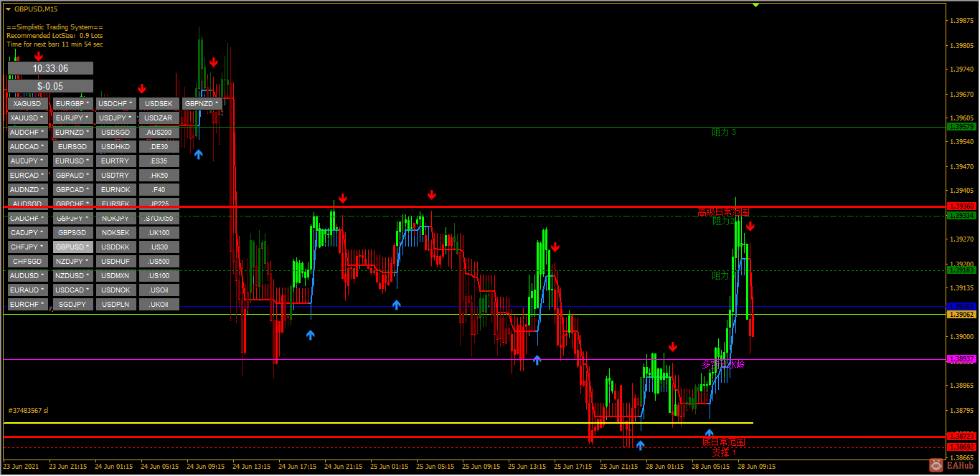980x476 pixels.
Task: Open the USDMXN symbol chart
Action: (x=116, y=276)
